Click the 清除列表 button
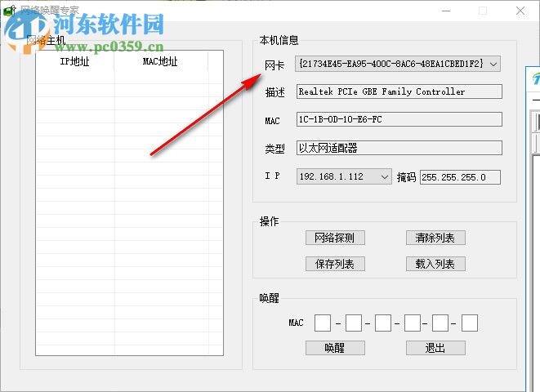This screenshot has height=392, width=540. point(435,238)
